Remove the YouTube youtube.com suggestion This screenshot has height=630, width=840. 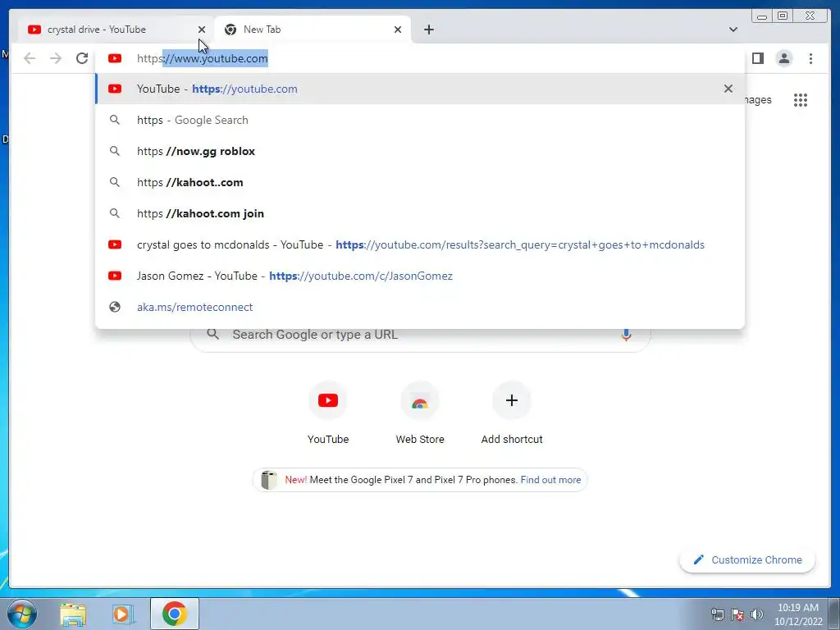tap(728, 89)
